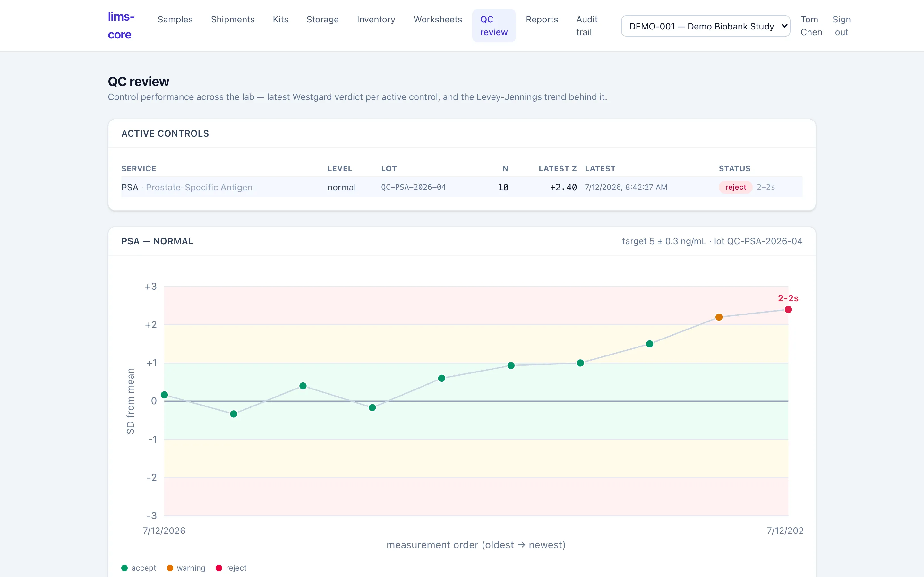Open the Reports page
The image size is (924, 577).
point(542,20)
